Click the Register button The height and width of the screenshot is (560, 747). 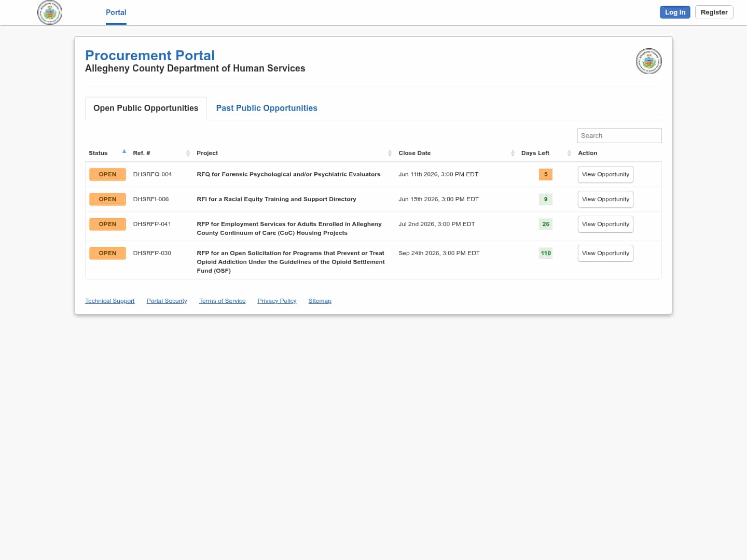click(x=714, y=12)
